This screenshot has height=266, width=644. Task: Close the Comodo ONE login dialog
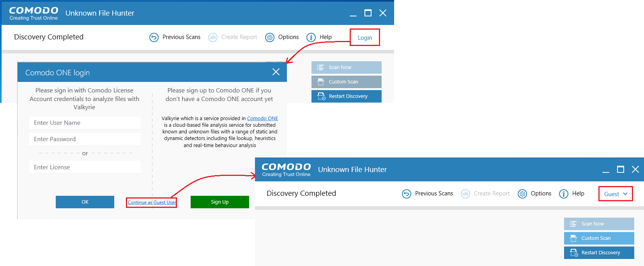(x=276, y=72)
